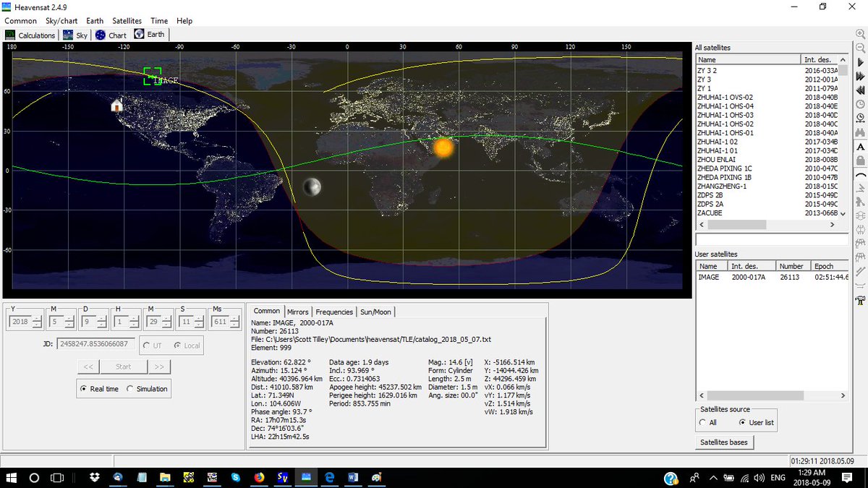Click the Moon symbol on the map

click(312, 187)
